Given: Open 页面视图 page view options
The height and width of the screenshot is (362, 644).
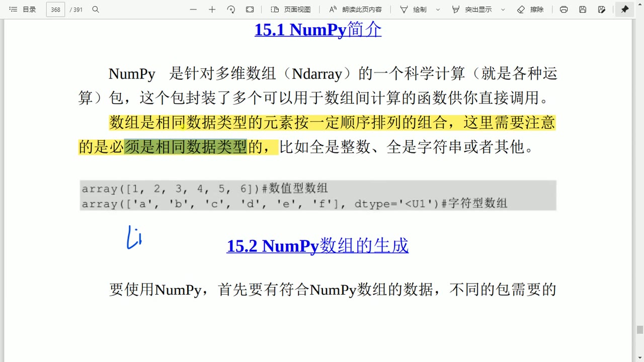Looking at the screenshot, I should point(291,10).
